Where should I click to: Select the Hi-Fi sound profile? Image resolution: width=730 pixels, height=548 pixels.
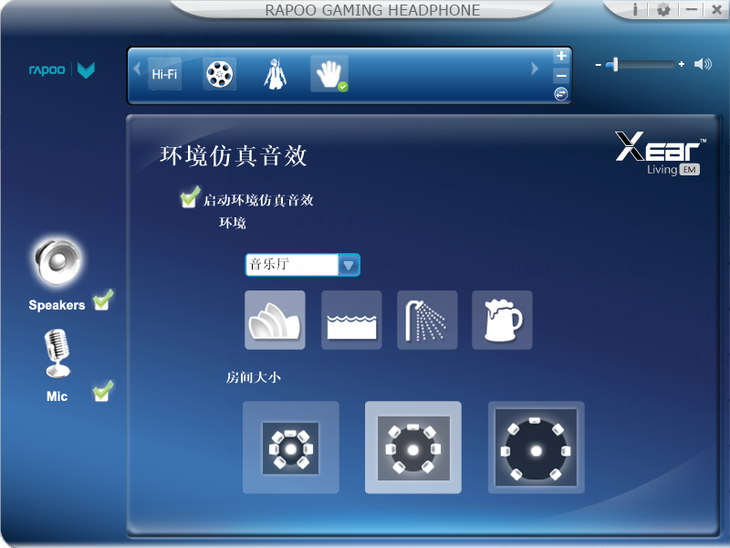(x=164, y=74)
